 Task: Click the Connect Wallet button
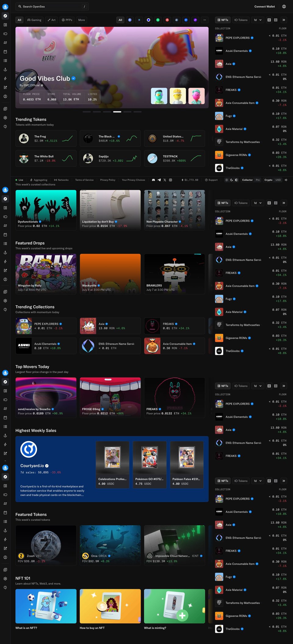265,6
